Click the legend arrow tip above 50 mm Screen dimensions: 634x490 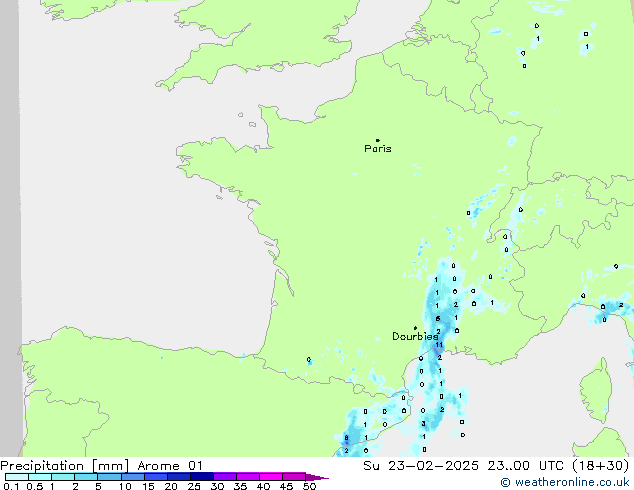317,477
